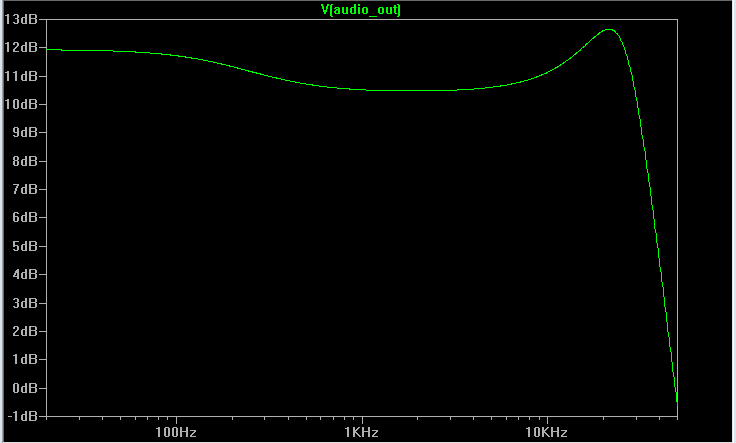Image resolution: width=736 pixels, height=443 pixels.
Task: Click the 4dB axis label
Action: tap(25, 275)
